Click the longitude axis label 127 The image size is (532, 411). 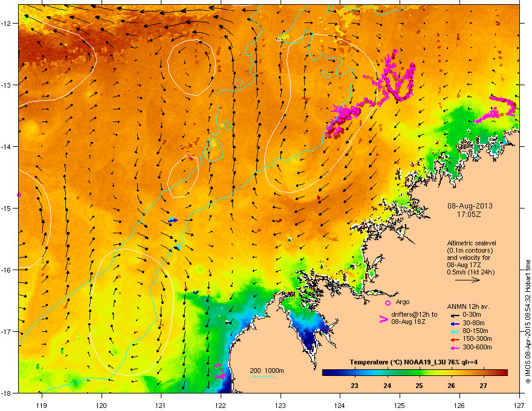click(519, 405)
